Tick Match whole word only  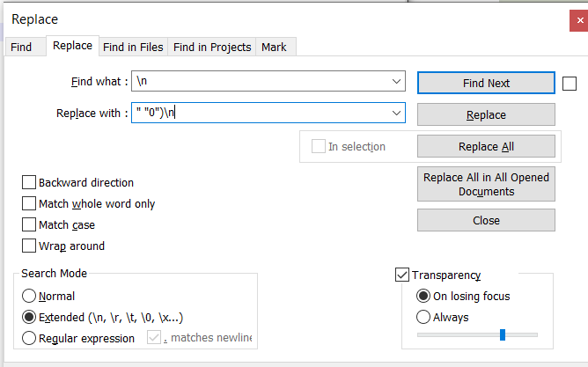tap(29, 203)
